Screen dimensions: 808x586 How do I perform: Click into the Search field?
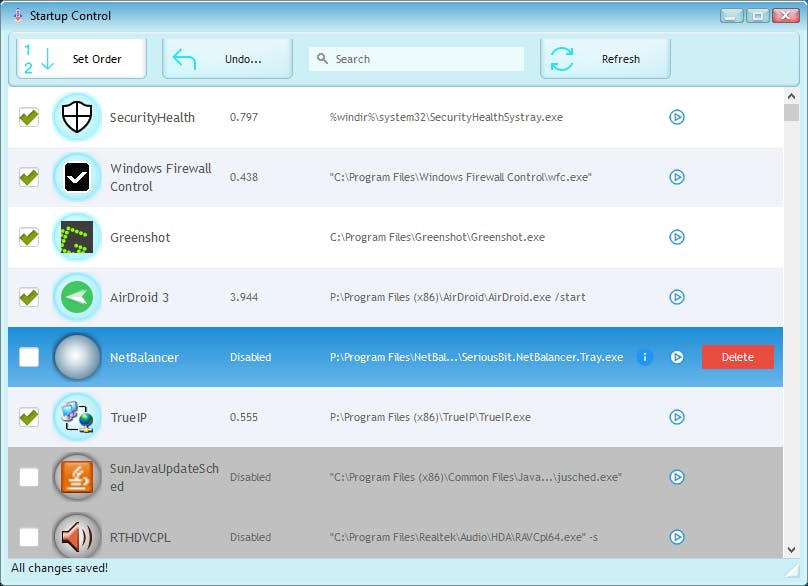[416, 59]
